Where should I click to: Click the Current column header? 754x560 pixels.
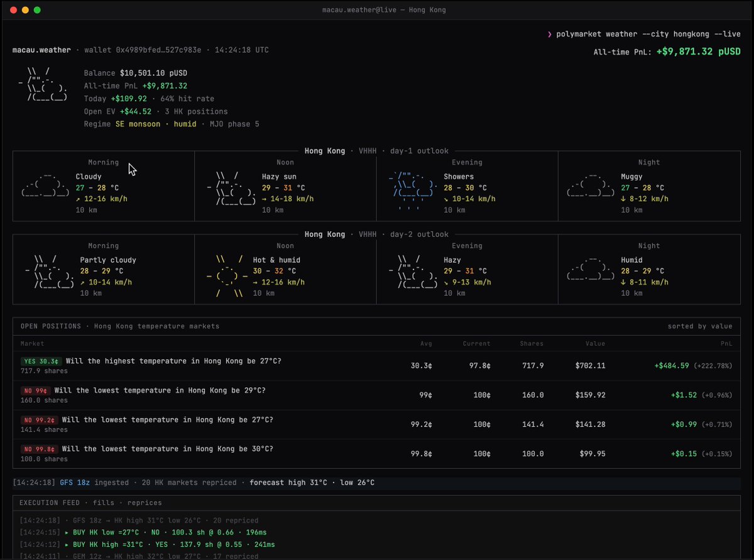pyautogui.click(x=476, y=344)
